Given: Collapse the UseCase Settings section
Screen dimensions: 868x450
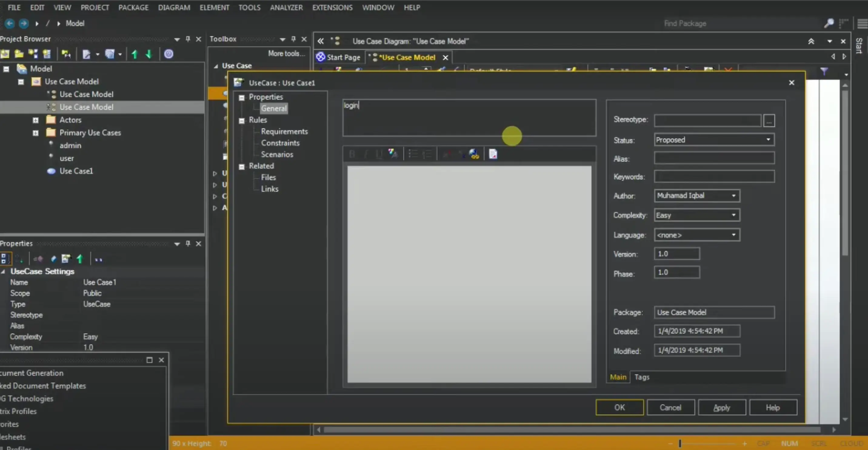Looking at the screenshot, I should (x=3, y=272).
